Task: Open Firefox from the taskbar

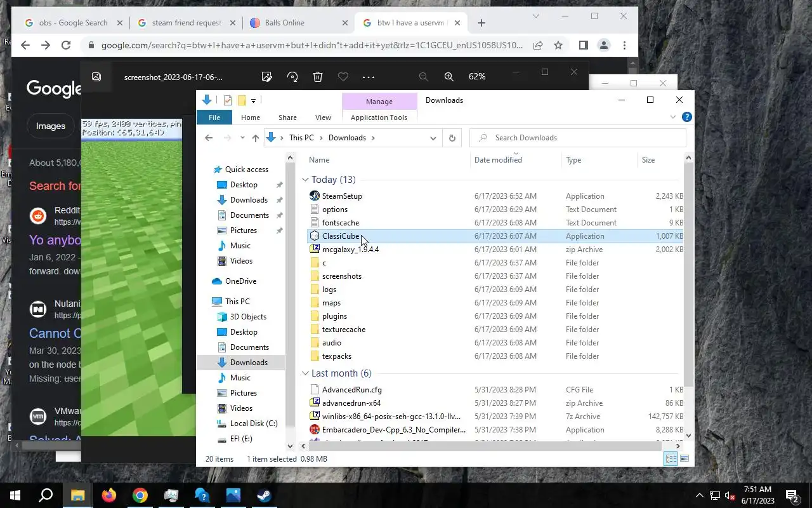Action: (x=109, y=495)
